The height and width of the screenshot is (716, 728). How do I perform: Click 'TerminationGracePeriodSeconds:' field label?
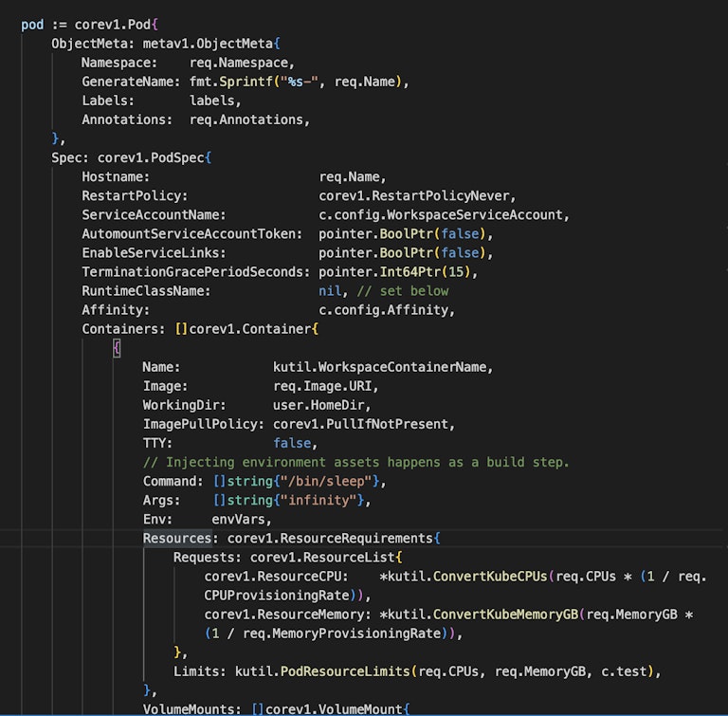click(196, 272)
